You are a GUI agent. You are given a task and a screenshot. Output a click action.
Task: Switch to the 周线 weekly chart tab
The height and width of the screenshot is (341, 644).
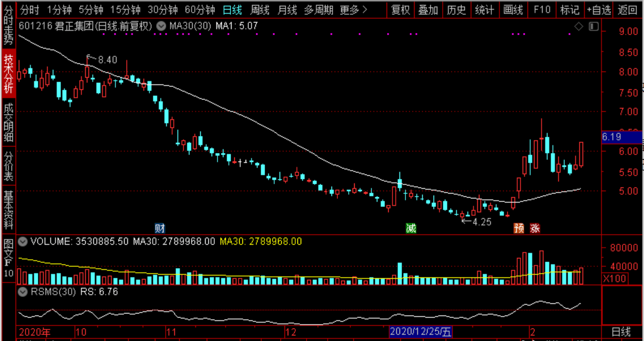260,10
